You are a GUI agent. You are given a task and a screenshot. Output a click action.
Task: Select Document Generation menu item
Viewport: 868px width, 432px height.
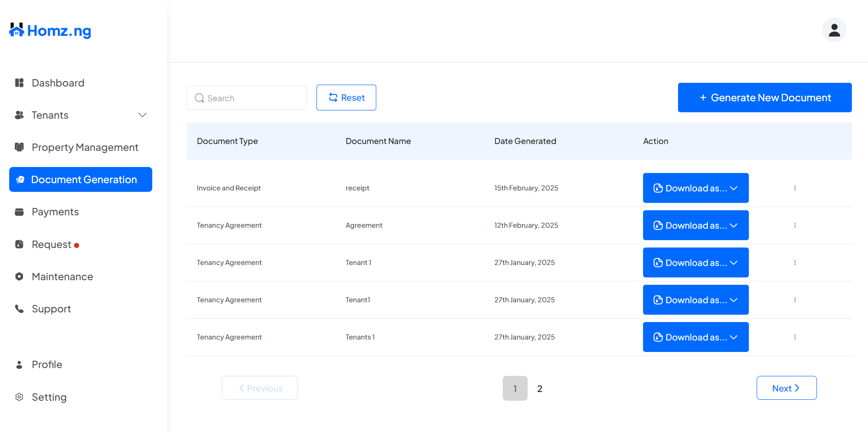pos(80,179)
